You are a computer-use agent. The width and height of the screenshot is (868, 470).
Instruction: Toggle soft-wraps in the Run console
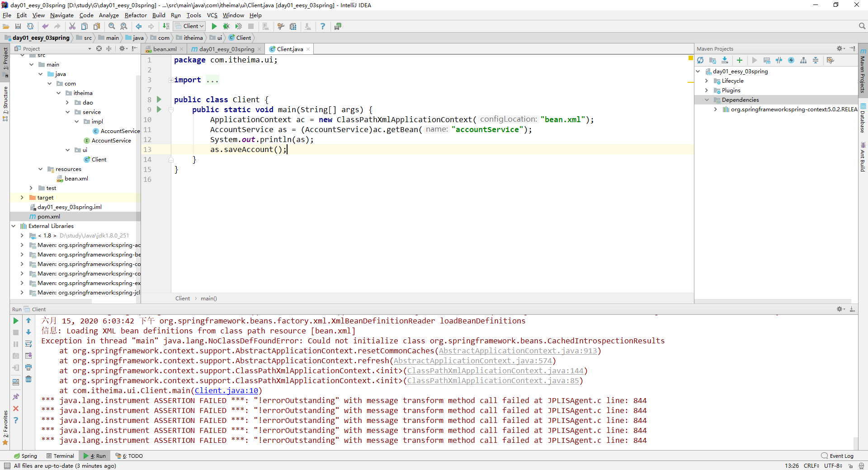pyautogui.click(x=28, y=344)
